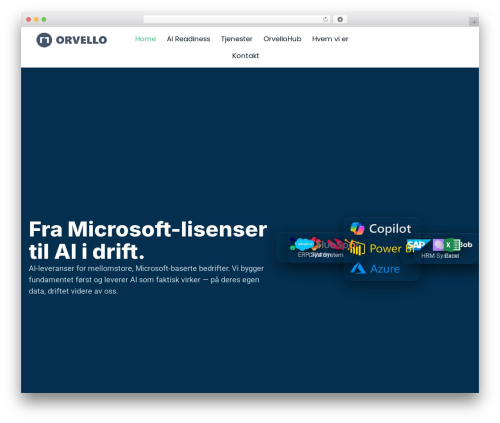Click the Copilot label text
Viewport: 500px width, 423px height.
pyautogui.click(x=390, y=229)
